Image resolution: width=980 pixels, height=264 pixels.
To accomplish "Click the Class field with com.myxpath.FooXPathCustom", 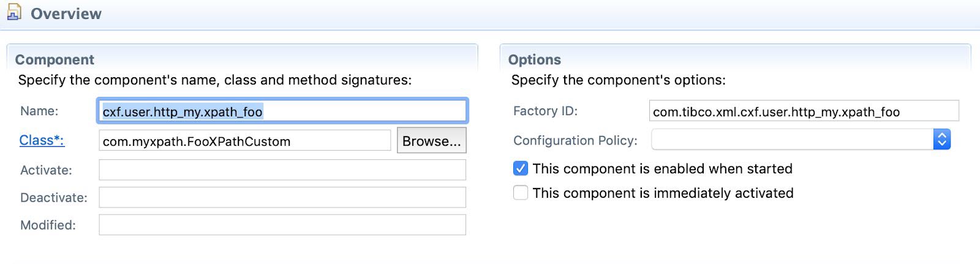I will click(x=244, y=141).
